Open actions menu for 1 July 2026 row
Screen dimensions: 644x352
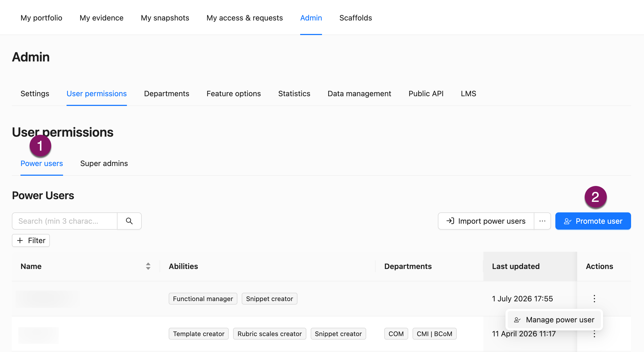(594, 299)
